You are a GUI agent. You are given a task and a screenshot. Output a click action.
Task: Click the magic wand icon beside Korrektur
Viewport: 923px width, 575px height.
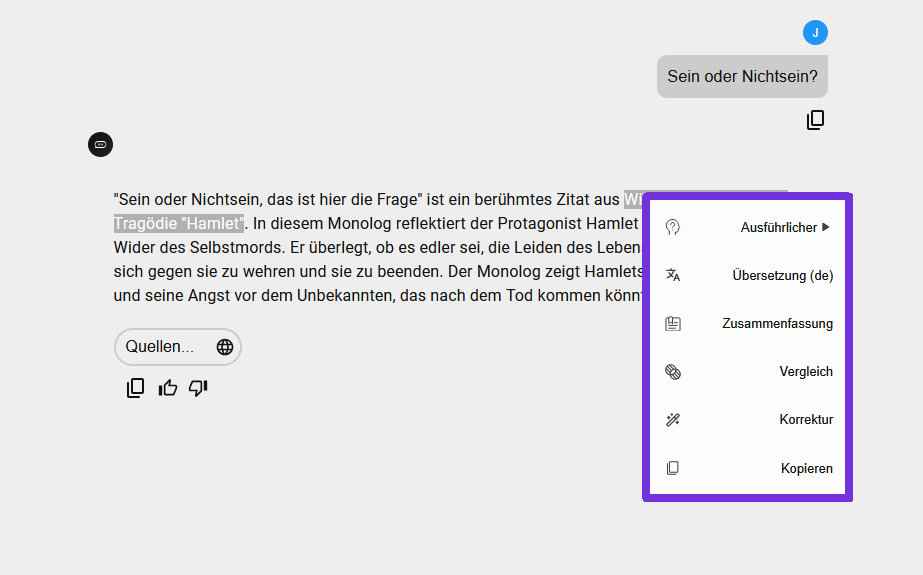coord(673,420)
